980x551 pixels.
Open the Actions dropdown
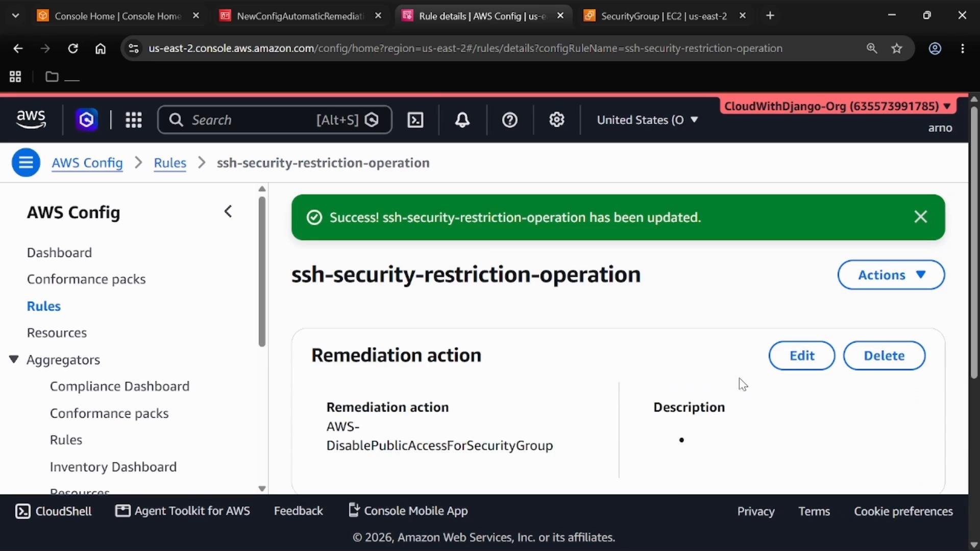pos(891,275)
